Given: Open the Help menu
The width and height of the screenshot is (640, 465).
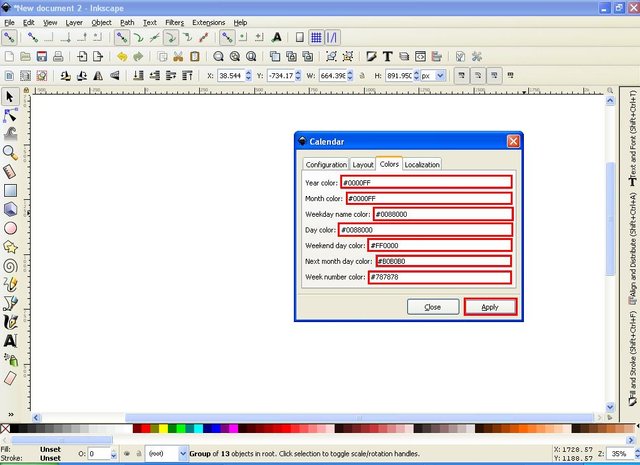Looking at the screenshot, I should (x=240, y=22).
